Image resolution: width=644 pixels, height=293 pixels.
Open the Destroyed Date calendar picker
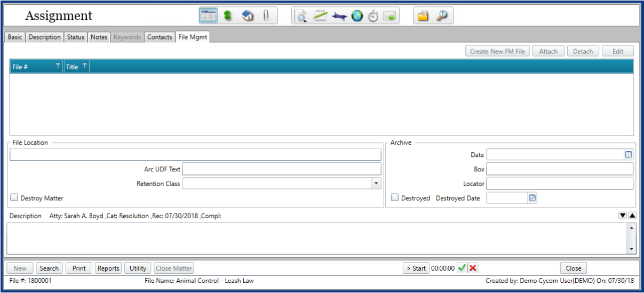point(532,198)
